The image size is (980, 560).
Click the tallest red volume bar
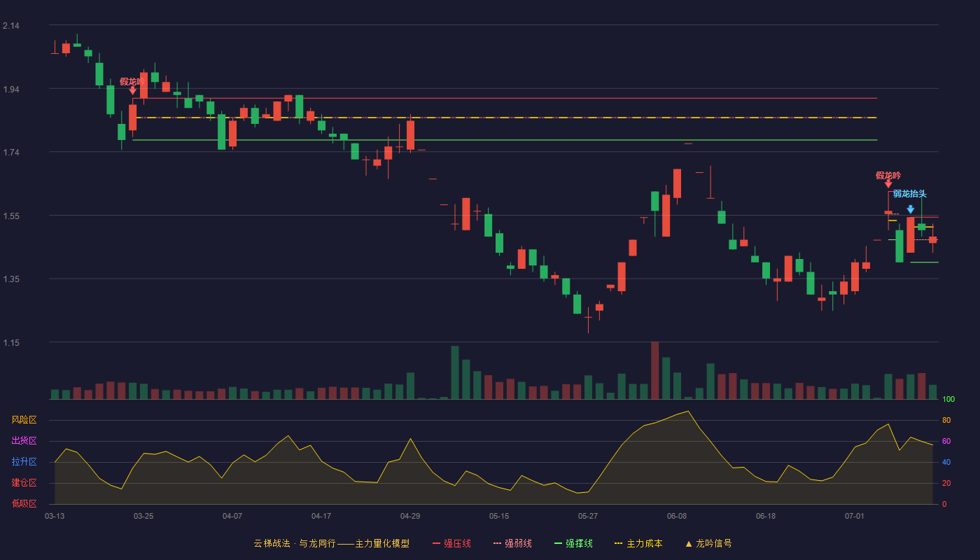[x=654, y=370]
